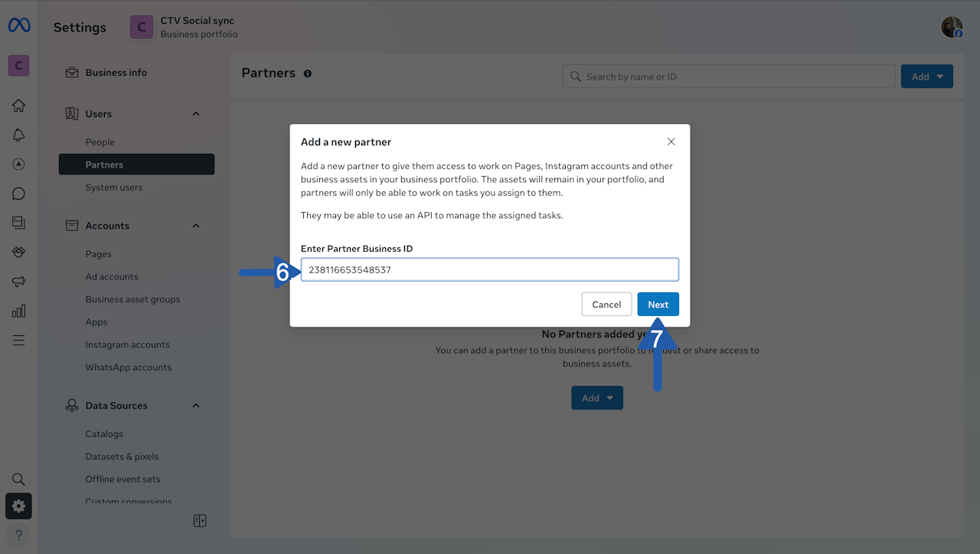The height and width of the screenshot is (554, 980).
Task: Toggle the sidebar collapse panel icon
Action: [200, 521]
